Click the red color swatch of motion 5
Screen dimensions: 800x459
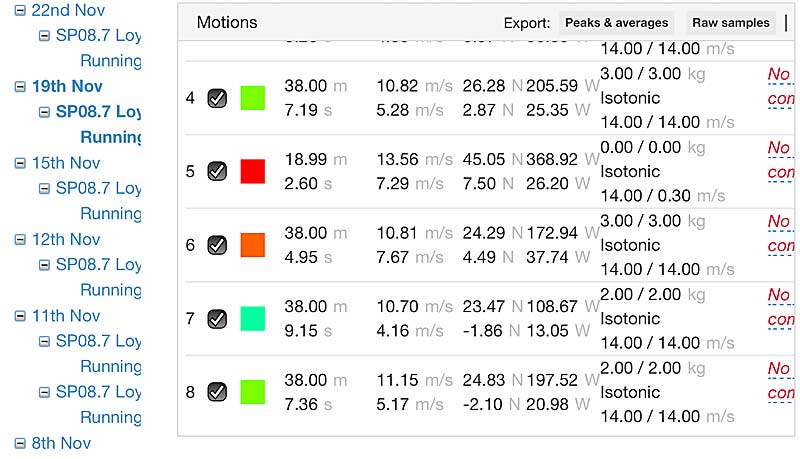pos(253,171)
